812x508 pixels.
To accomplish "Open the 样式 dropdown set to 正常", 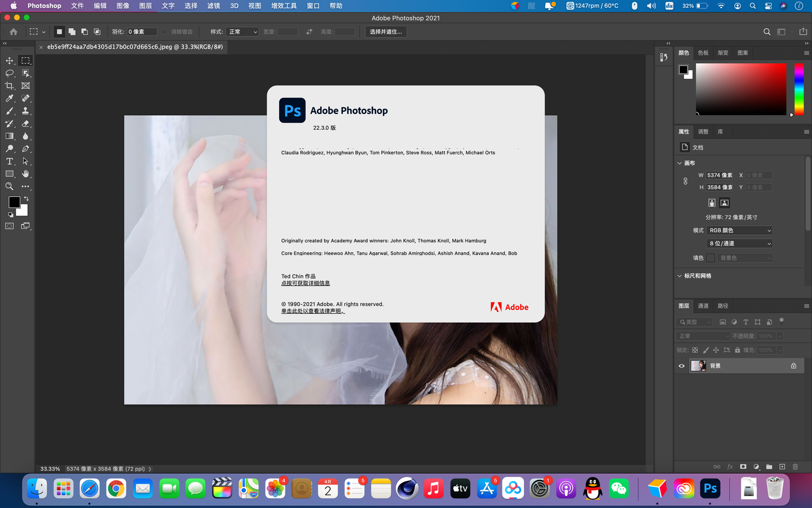I will click(243, 32).
